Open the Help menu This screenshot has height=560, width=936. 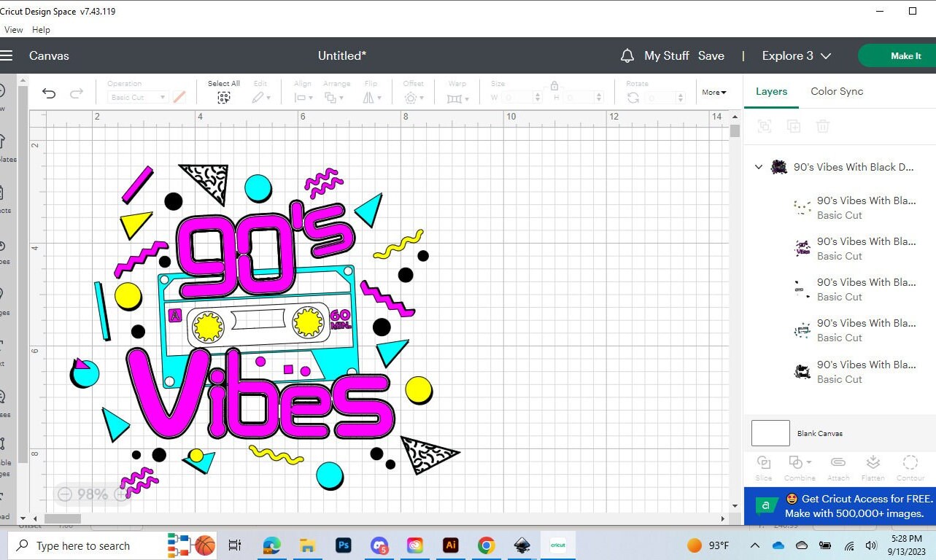(x=41, y=30)
